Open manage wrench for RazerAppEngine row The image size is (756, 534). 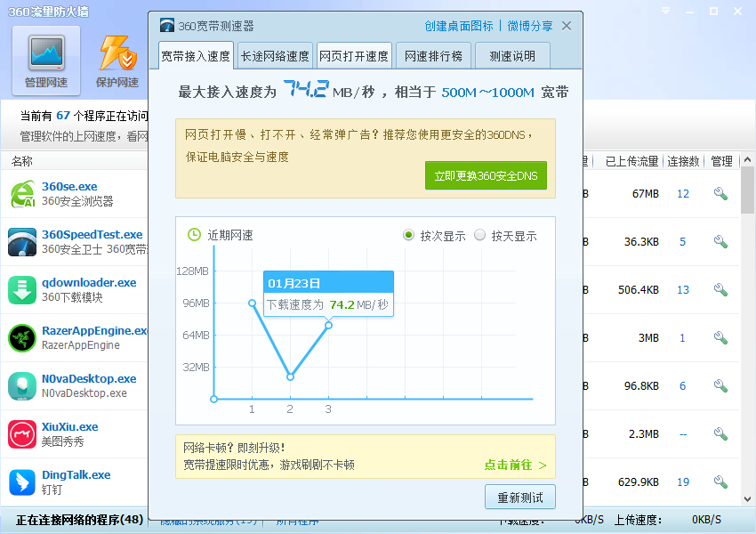(720, 337)
